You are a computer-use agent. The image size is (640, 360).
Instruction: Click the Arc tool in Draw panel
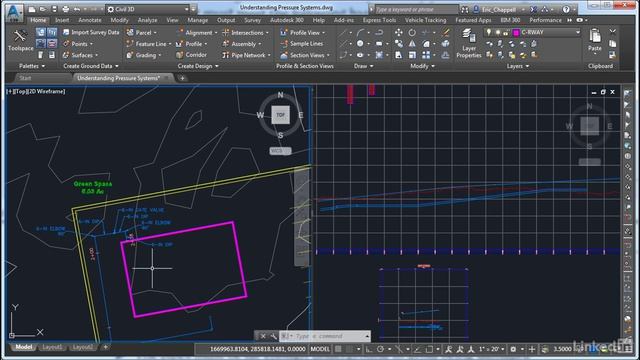coord(360,32)
